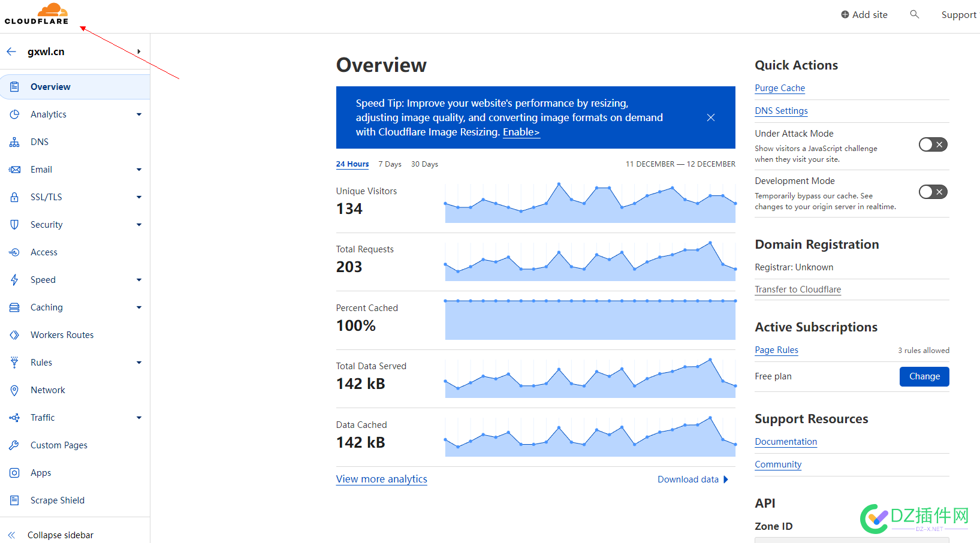Open the gxwl.cn site switcher arrow
The width and height of the screenshot is (980, 543).
139,52
